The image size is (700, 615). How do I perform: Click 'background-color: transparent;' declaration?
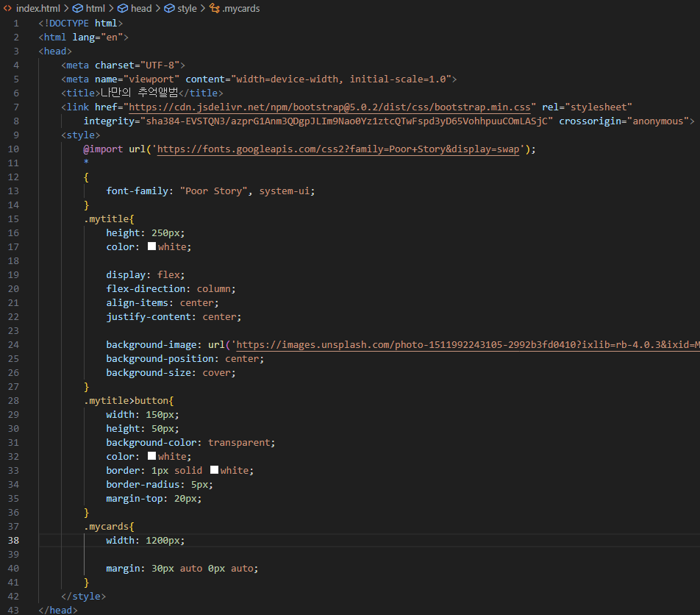tap(190, 443)
